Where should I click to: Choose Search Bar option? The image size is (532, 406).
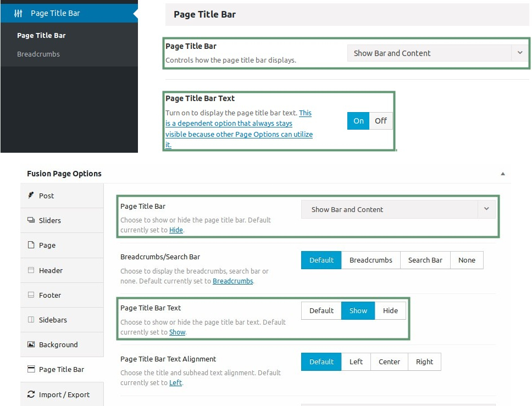pos(425,260)
